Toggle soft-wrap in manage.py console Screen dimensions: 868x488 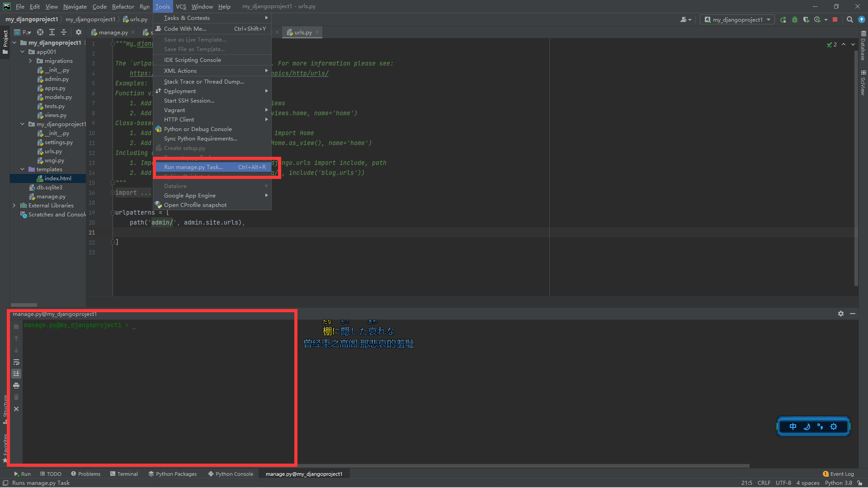pyautogui.click(x=16, y=362)
